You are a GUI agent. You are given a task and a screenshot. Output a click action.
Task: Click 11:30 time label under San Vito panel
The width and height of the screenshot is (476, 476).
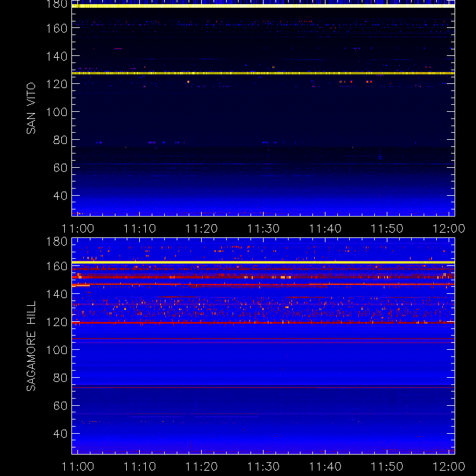pyautogui.click(x=263, y=228)
